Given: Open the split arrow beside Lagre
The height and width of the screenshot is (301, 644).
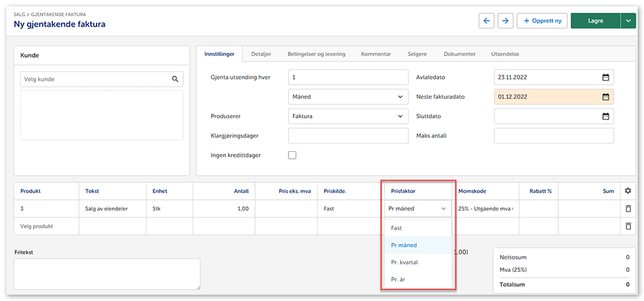Looking at the screenshot, I should pos(628,21).
